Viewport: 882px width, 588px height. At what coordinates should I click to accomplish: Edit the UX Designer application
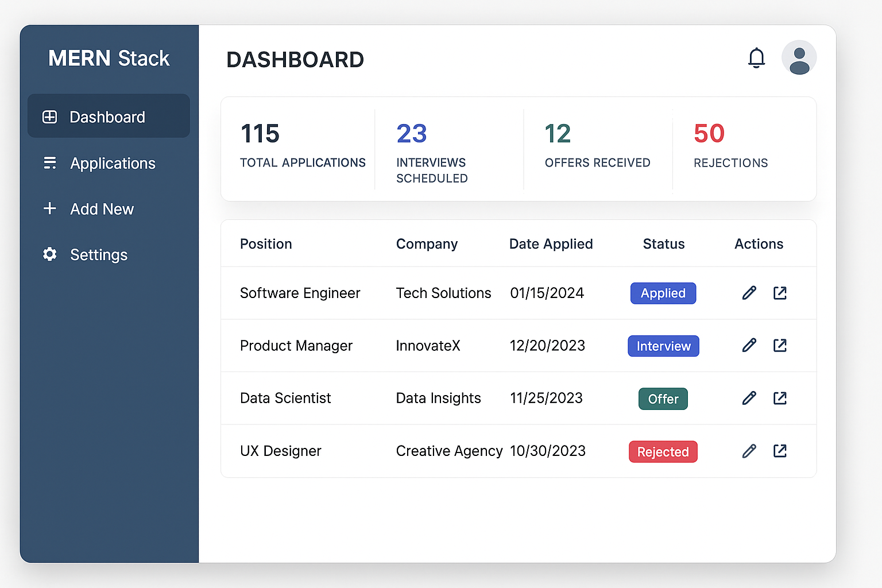point(749,451)
